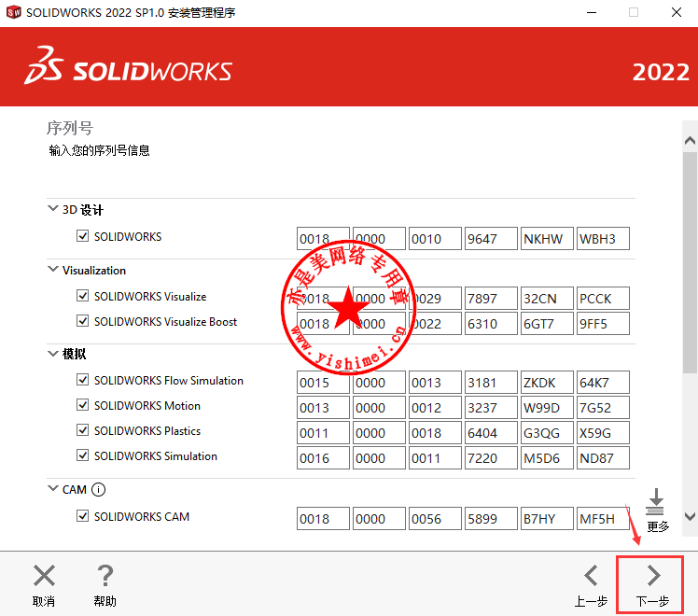
Task: Collapse the CAM section
Action: click(x=53, y=488)
